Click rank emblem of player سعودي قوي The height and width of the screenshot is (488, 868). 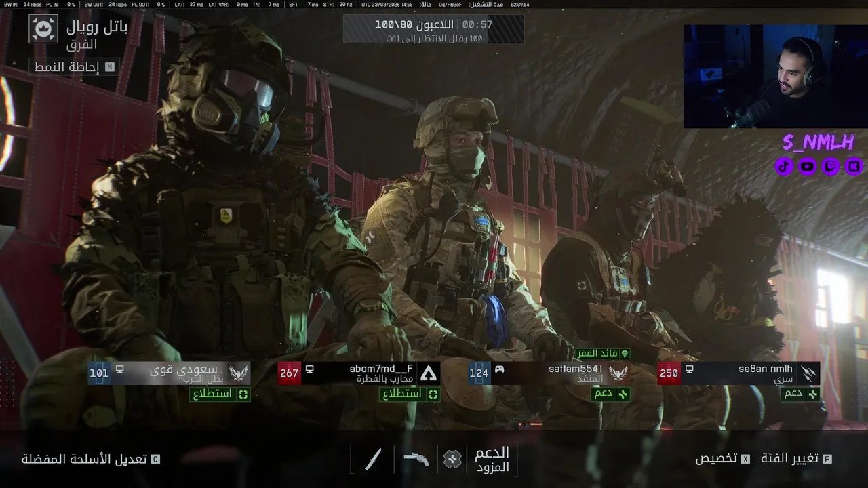238,373
